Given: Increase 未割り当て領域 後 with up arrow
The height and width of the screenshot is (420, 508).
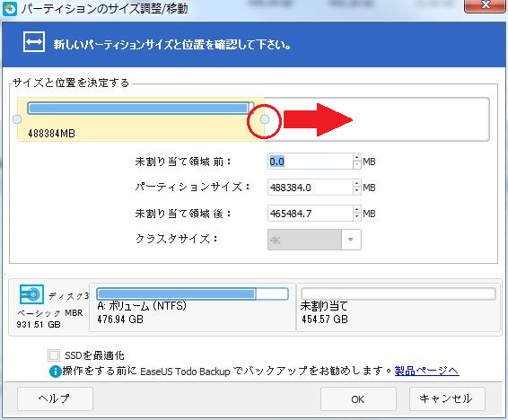Looking at the screenshot, I should pyautogui.click(x=356, y=210).
